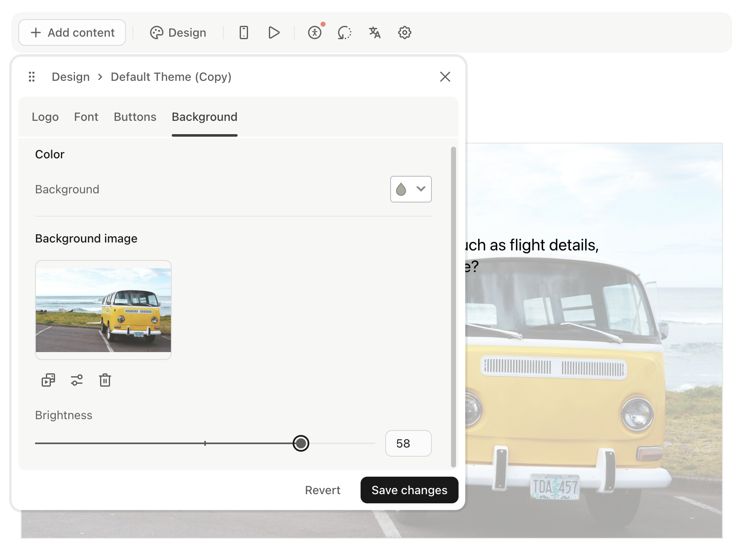Open the Buttons tab
Screen dimensions: 742x560
135,117
